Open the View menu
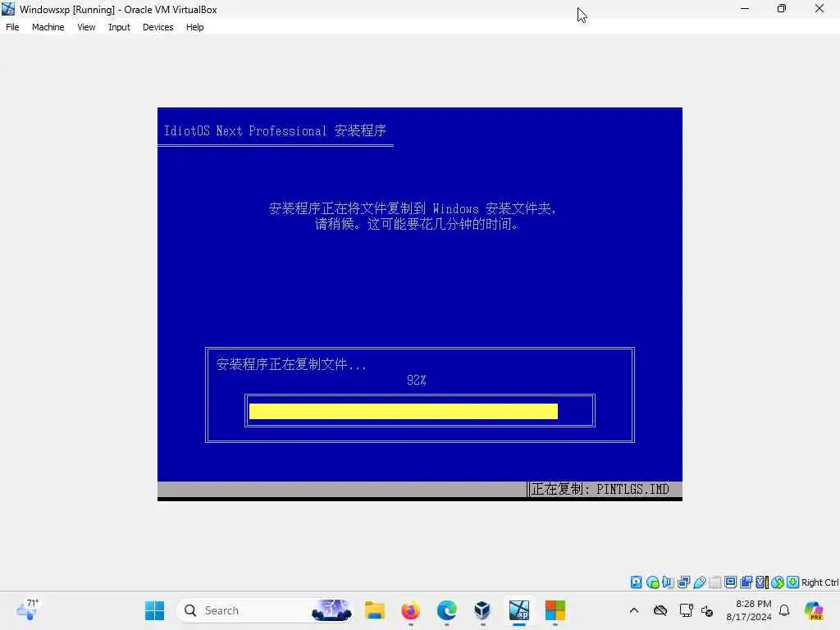Image resolution: width=840 pixels, height=630 pixels. (x=86, y=27)
